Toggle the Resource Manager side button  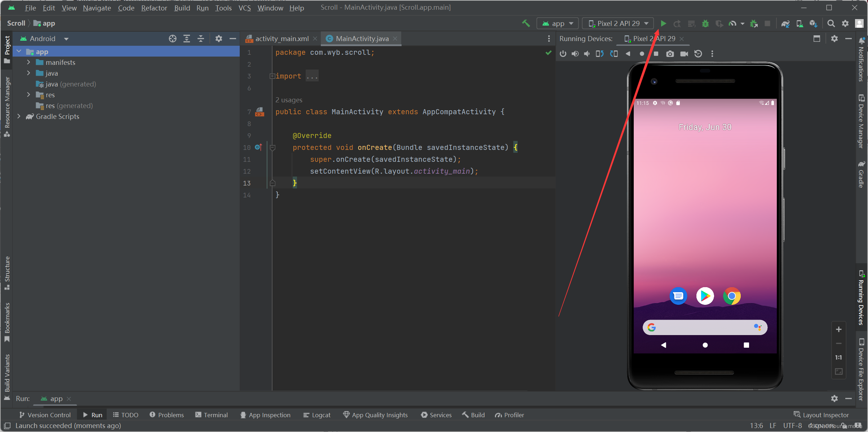[x=7, y=107]
